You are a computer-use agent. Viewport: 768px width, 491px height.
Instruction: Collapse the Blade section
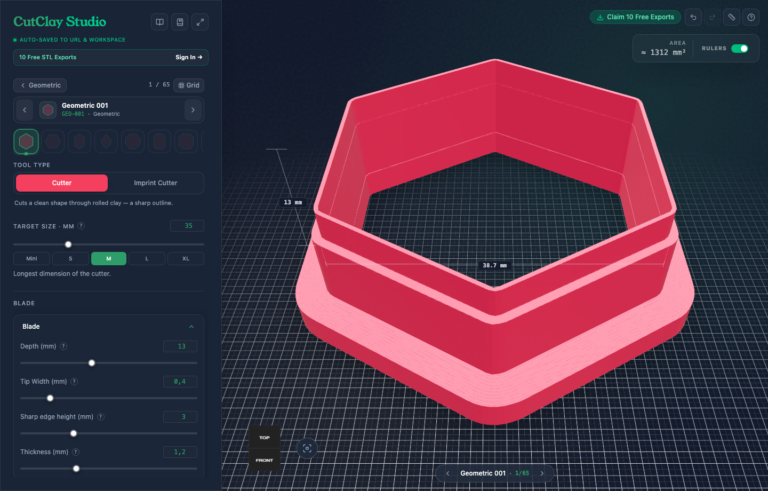click(192, 327)
